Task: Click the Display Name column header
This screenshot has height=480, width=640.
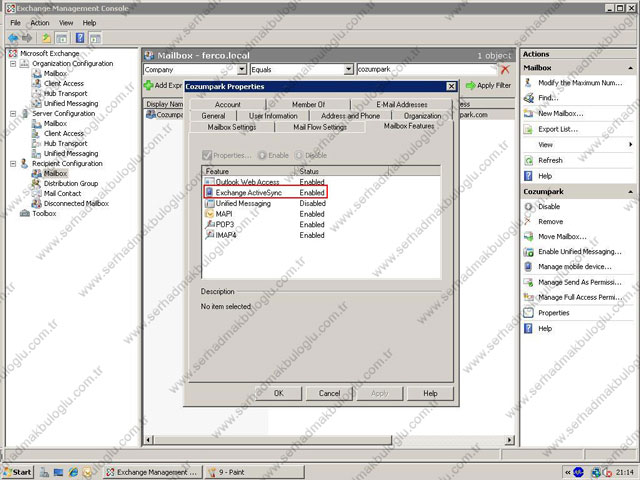Action: pos(164,104)
